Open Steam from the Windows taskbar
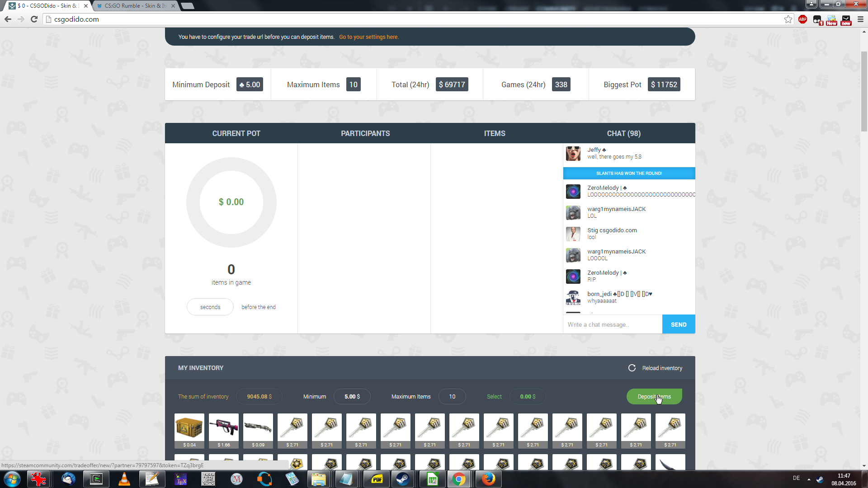 [x=402, y=479]
